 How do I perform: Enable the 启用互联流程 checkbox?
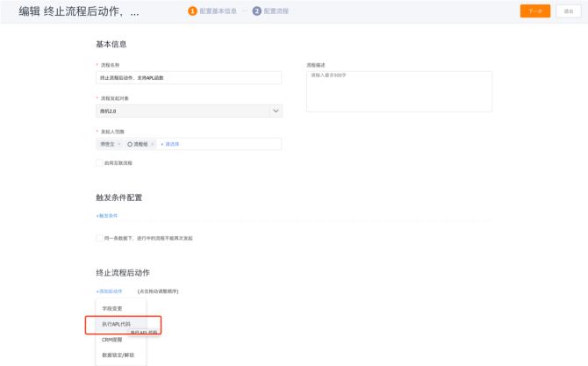98,162
